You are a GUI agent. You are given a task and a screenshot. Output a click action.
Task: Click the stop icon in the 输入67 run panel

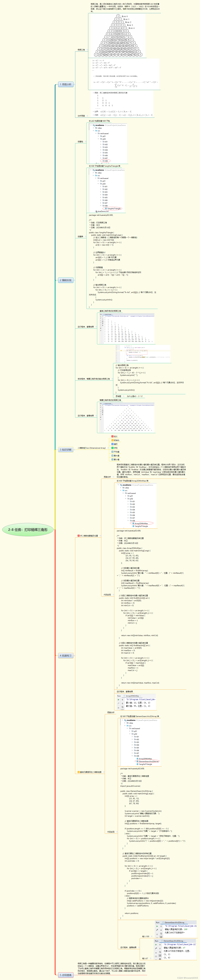coord(156,953)
